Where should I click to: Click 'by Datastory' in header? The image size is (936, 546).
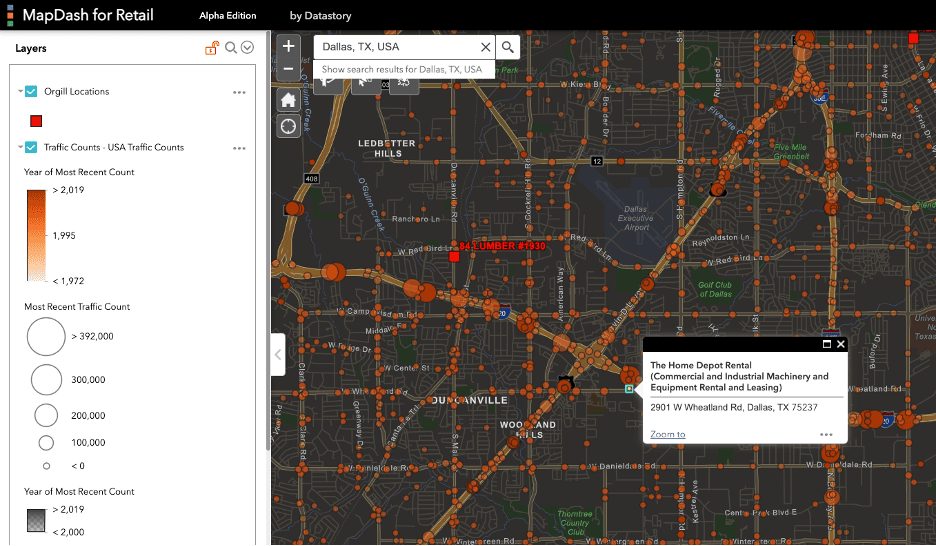click(321, 16)
